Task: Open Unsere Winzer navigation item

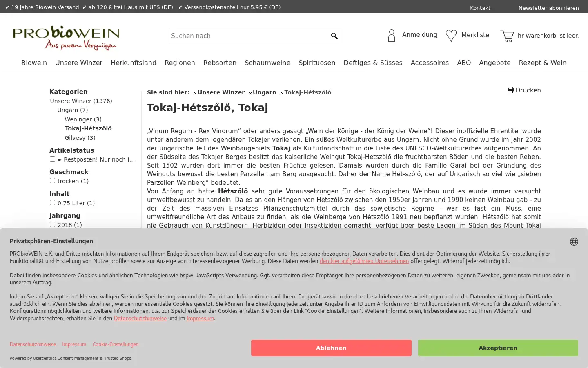Action: click(x=79, y=63)
